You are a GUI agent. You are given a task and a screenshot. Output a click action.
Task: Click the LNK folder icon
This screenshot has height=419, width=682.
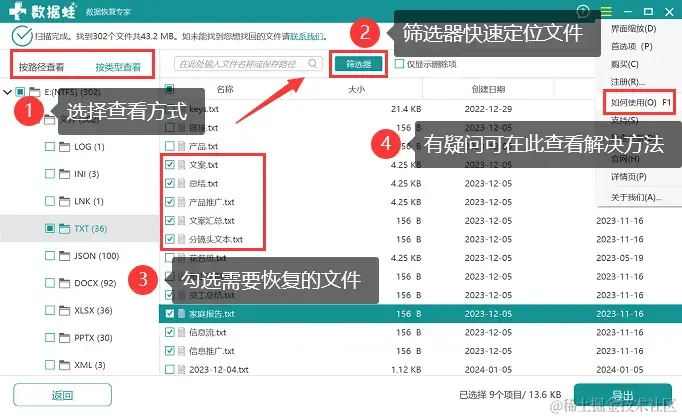pyautogui.click(x=64, y=201)
